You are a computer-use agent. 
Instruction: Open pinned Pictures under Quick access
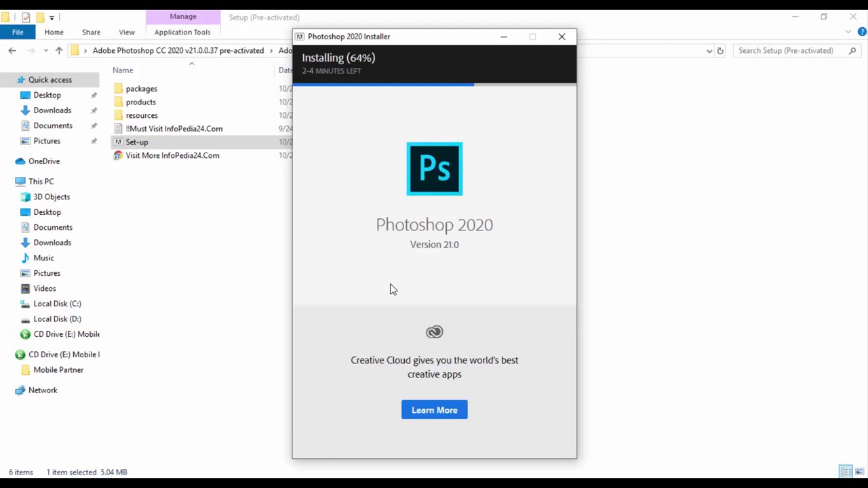[47, 141]
